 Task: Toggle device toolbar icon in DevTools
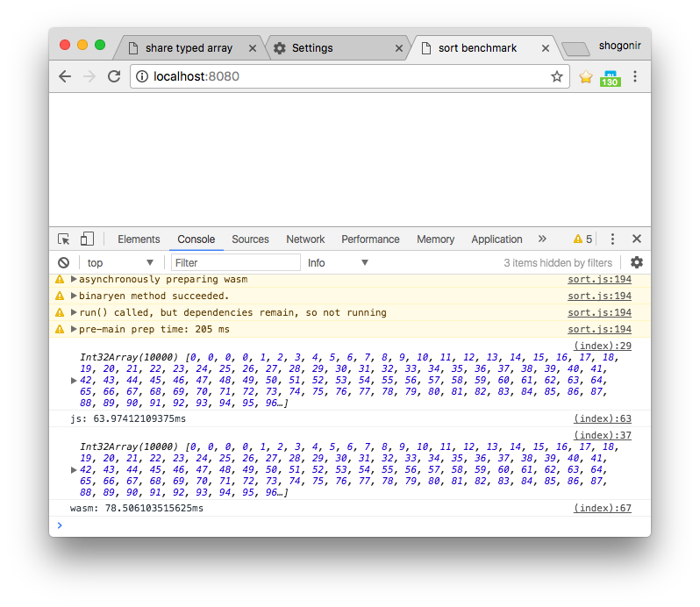point(87,239)
